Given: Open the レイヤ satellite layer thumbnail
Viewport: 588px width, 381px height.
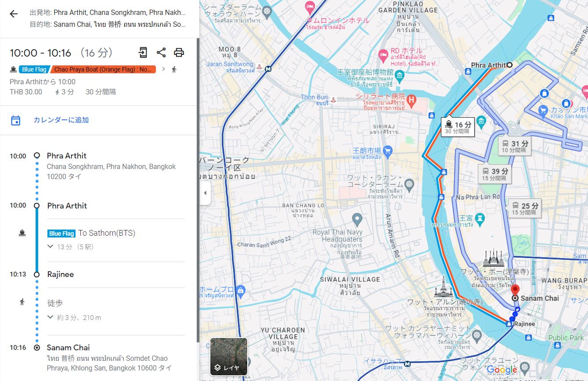Looking at the screenshot, I should click(228, 356).
